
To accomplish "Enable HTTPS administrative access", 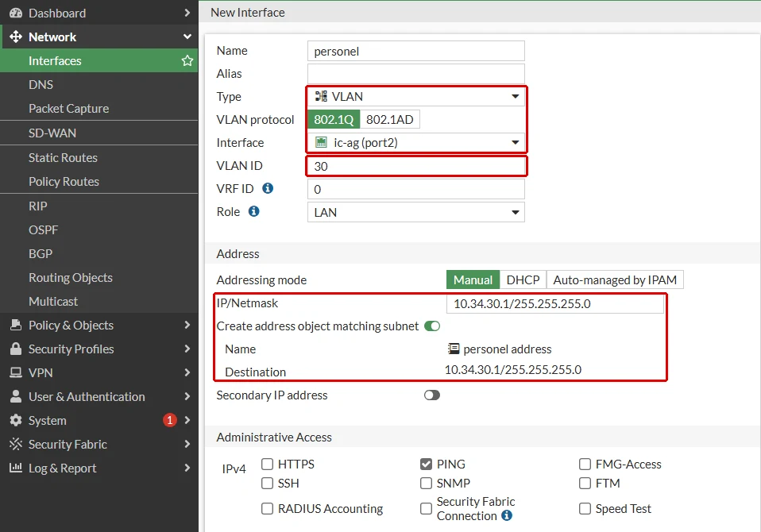I will (x=267, y=464).
